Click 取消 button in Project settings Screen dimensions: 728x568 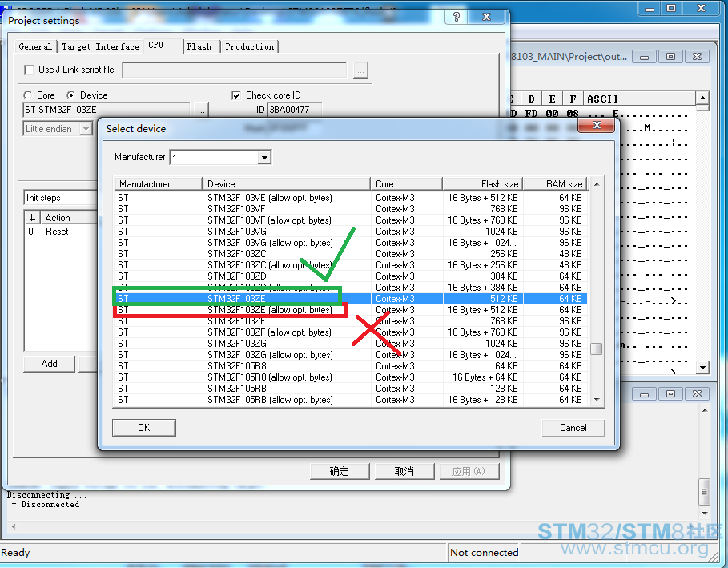(404, 471)
